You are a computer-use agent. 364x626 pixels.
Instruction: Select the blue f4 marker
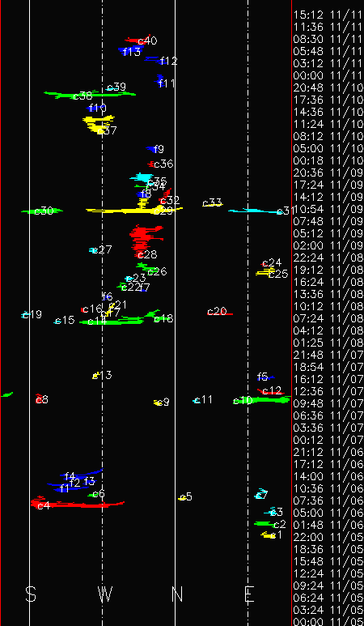point(82,475)
